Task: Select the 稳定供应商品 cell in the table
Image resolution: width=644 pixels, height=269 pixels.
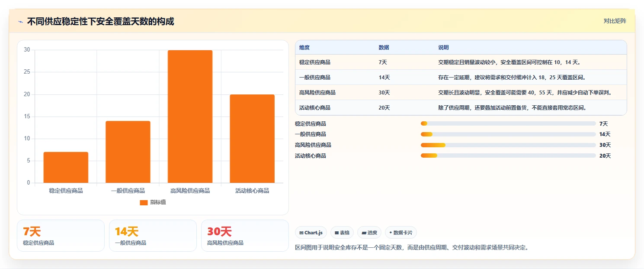Action: pyautogui.click(x=315, y=62)
